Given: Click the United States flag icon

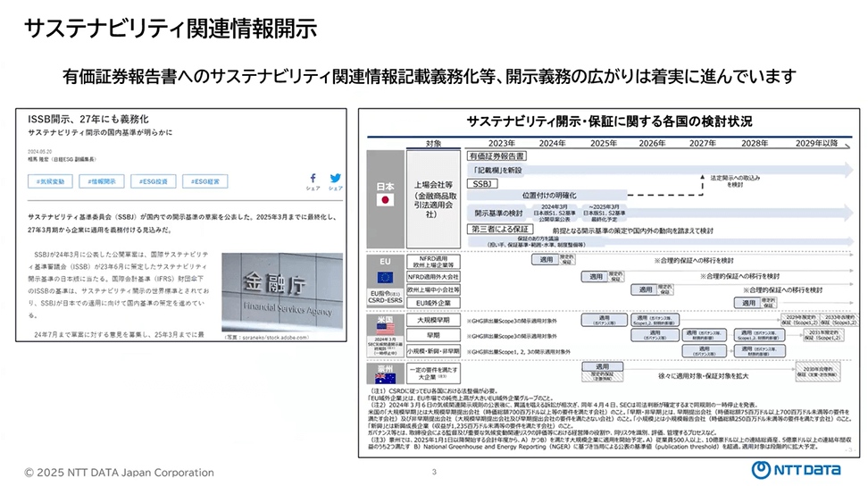Looking at the screenshot, I should (386, 328).
